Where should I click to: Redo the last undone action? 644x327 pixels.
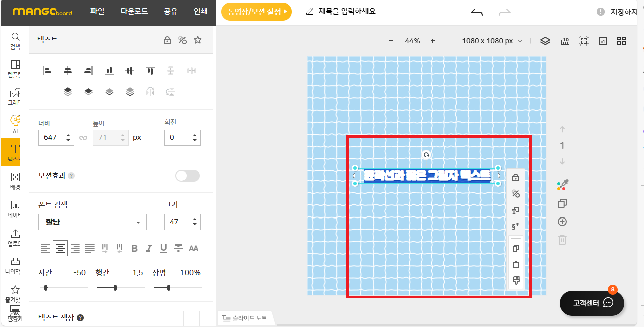pyautogui.click(x=504, y=12)
